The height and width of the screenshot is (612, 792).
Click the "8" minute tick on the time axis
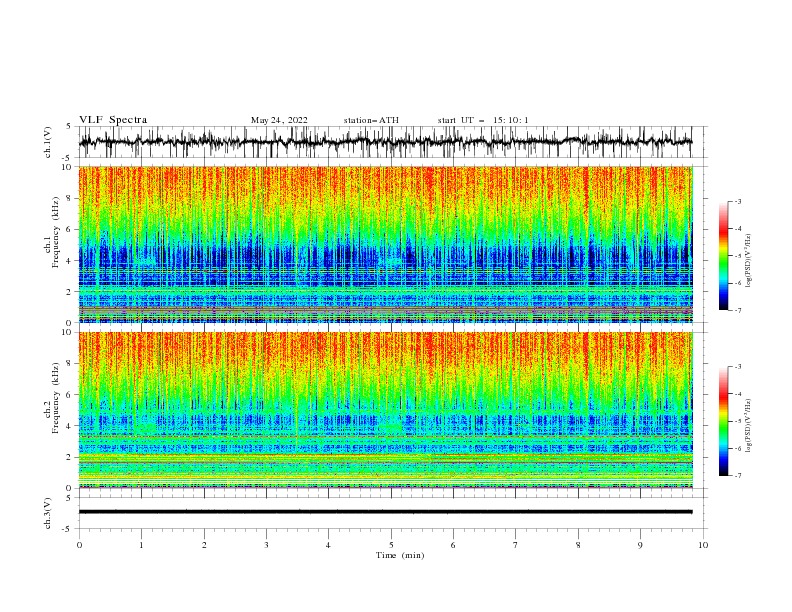(578, 545)
